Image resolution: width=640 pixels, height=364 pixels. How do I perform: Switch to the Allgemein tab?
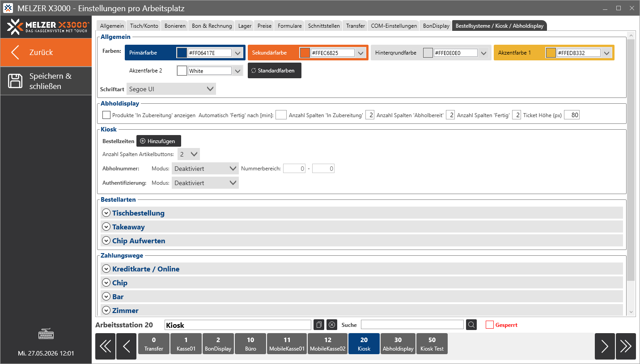tap(112, 26)
